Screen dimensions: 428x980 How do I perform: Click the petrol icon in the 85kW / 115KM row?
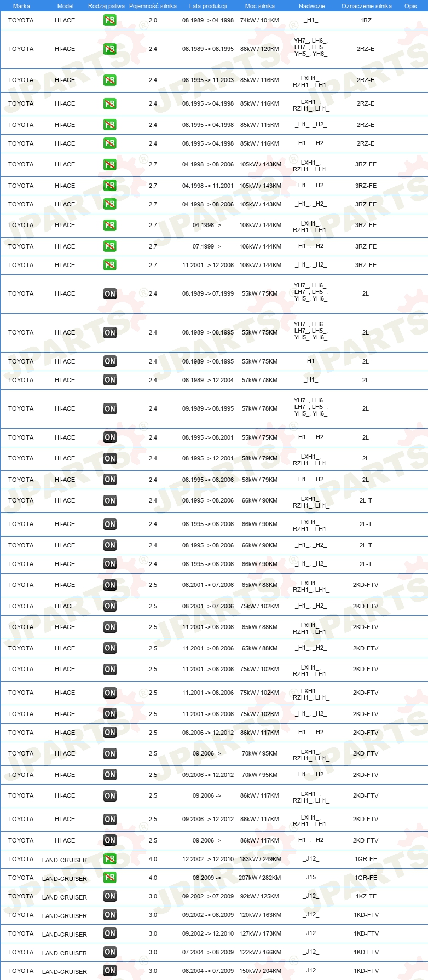pos(110,125)
